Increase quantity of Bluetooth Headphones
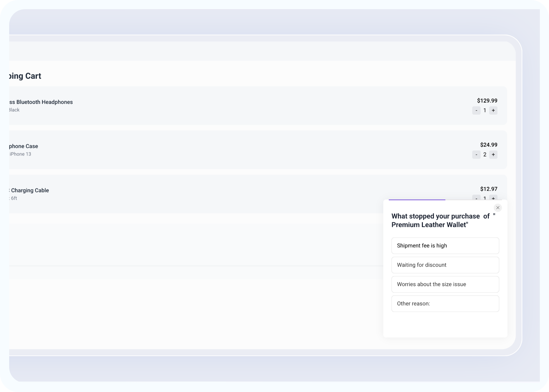Viewport: 549px width, 392px height. tap(493, 110)
